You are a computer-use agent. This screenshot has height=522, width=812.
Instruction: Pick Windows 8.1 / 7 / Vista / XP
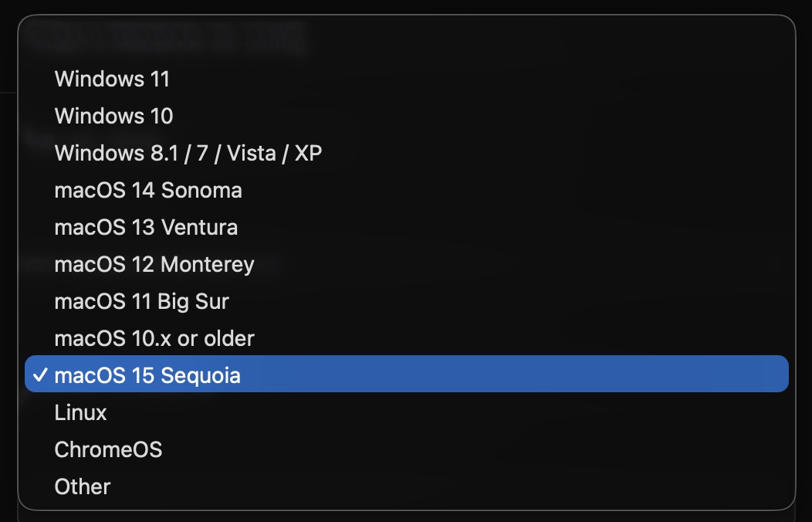pyautogui.click(x=188, y=153)
